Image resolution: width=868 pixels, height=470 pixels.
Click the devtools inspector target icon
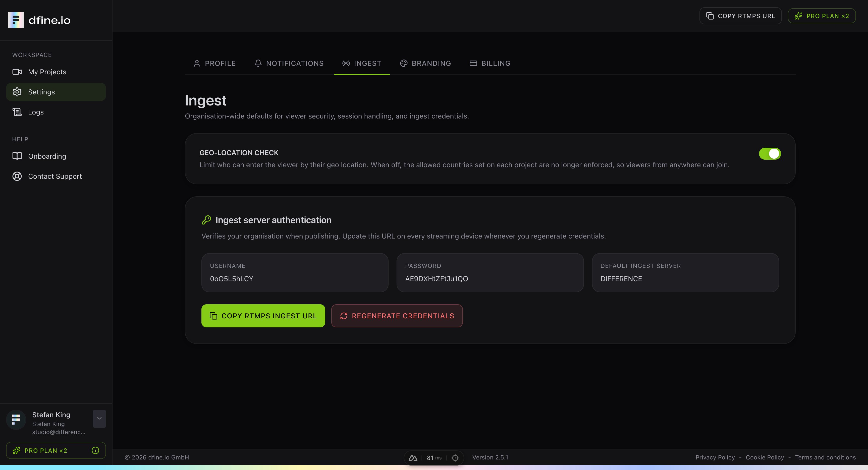pyautogui.click(x=455, y=457)
